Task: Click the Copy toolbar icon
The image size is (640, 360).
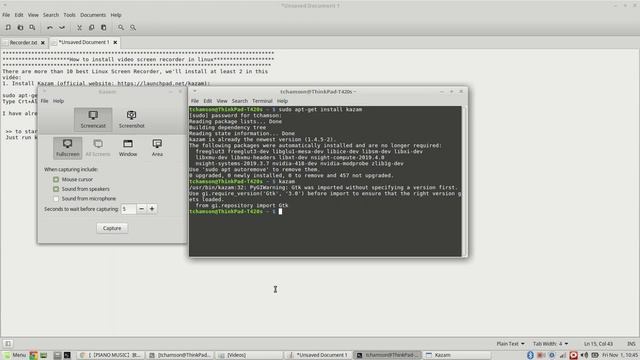Action: tap(91, 27)
